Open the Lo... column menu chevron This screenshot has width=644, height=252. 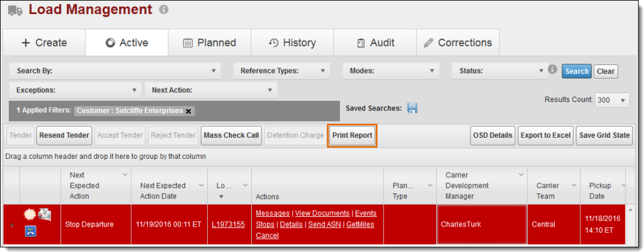tap(245, 186)
